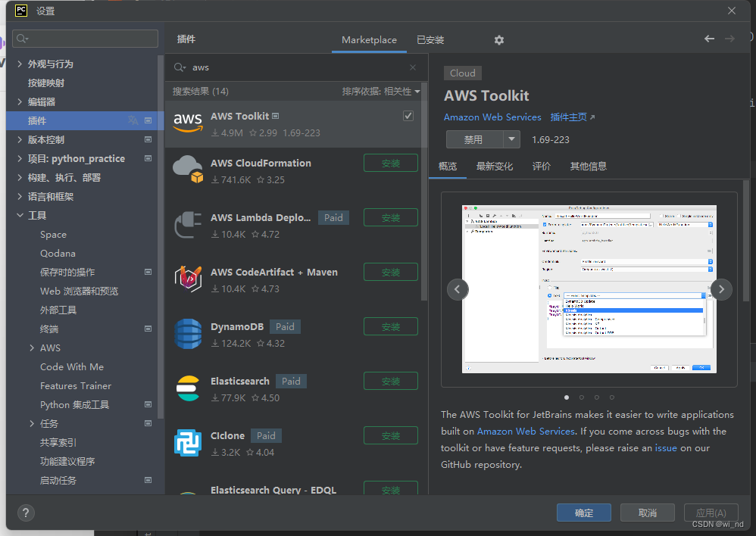756x536 pixels.
Task: Expand 项目: python_practice node
Action: coord(20,158)
